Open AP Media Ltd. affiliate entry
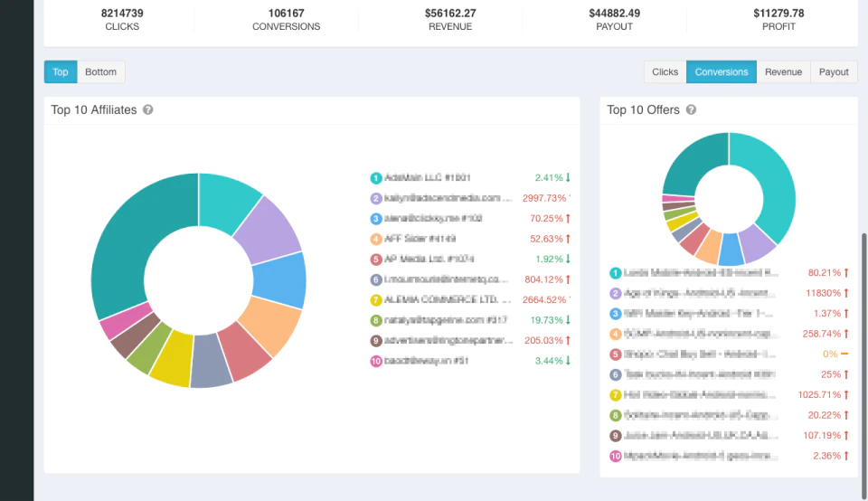Viewport: 868px width, 501px height. (x=429, y=259)
